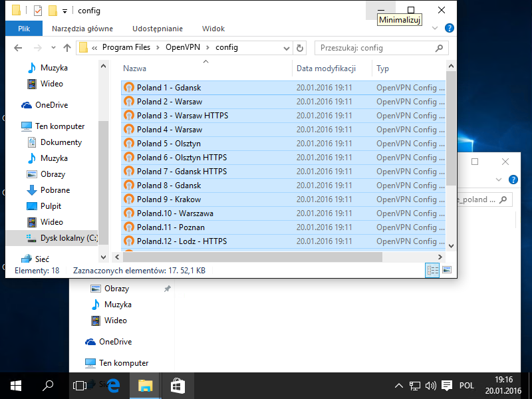Click the hidden path chevrons in address bar

(94, 48)
